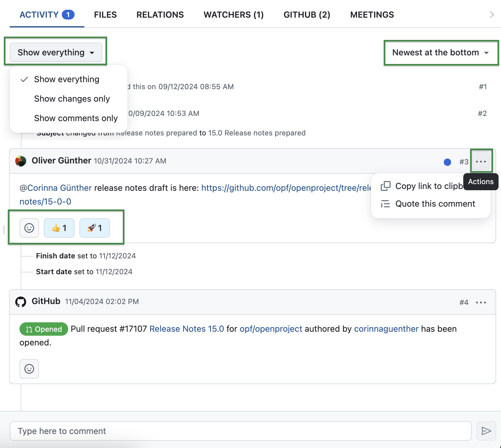Add an emoji reaction to Oliver's comment
Image resolution: width=501 pixels, height=448 pixels.
pos(29,228)
